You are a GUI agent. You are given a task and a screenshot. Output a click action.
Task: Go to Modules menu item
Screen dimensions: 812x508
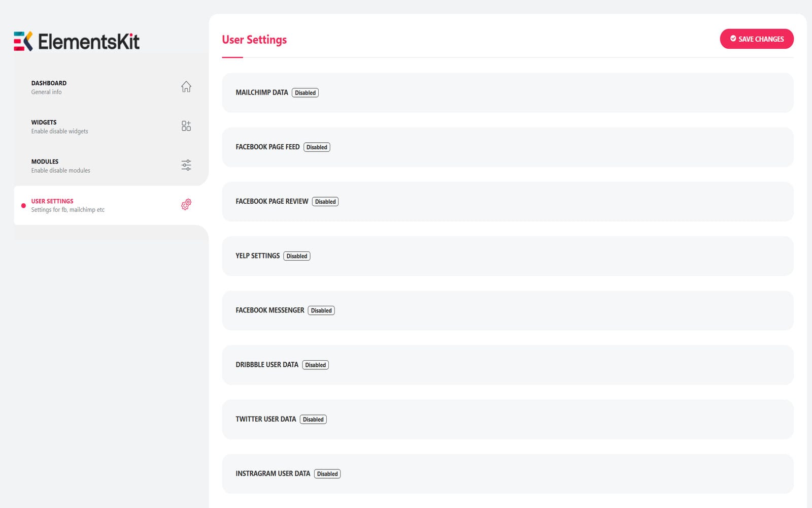pyautogui.click(x=111, y=166)
